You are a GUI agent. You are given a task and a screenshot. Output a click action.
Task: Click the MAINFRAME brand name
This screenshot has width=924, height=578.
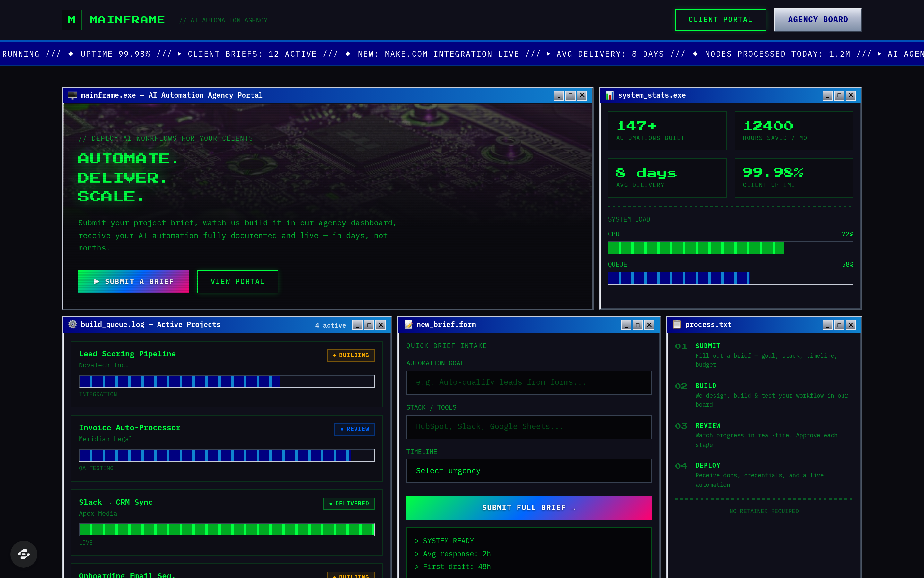tap(127, 20)
